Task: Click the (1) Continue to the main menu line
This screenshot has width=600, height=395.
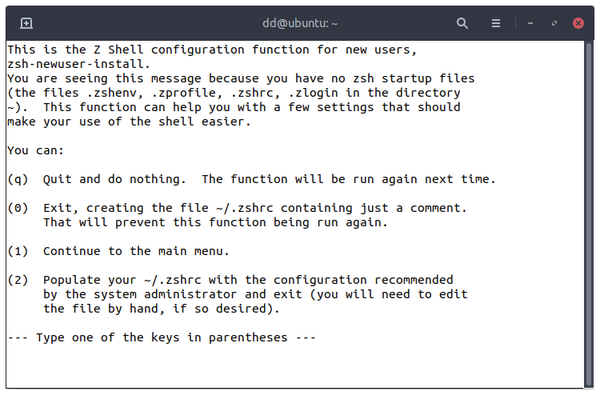Action: coord(118,251)
